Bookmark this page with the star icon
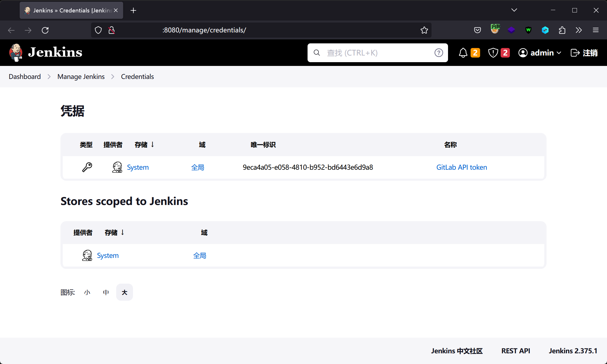 point(424,30)
